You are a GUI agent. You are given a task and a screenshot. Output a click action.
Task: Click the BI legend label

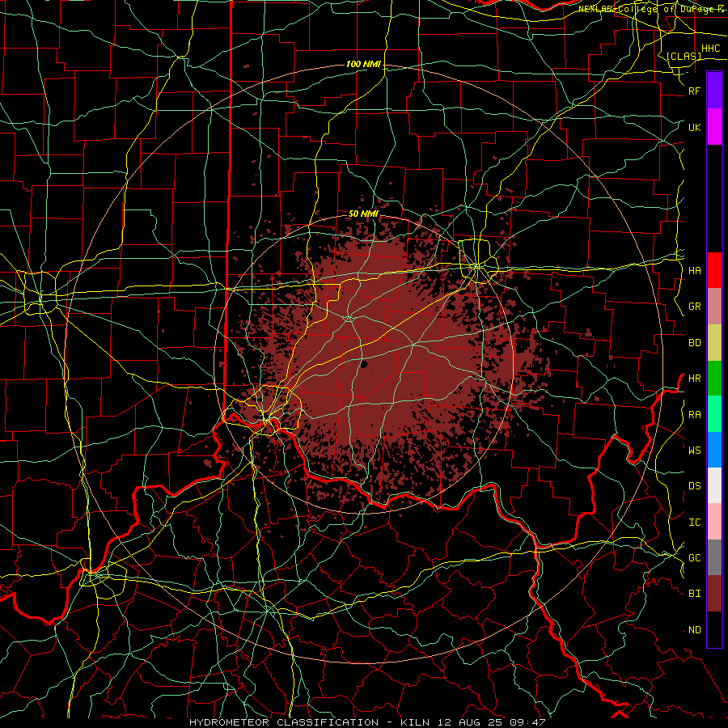point(695,594)
